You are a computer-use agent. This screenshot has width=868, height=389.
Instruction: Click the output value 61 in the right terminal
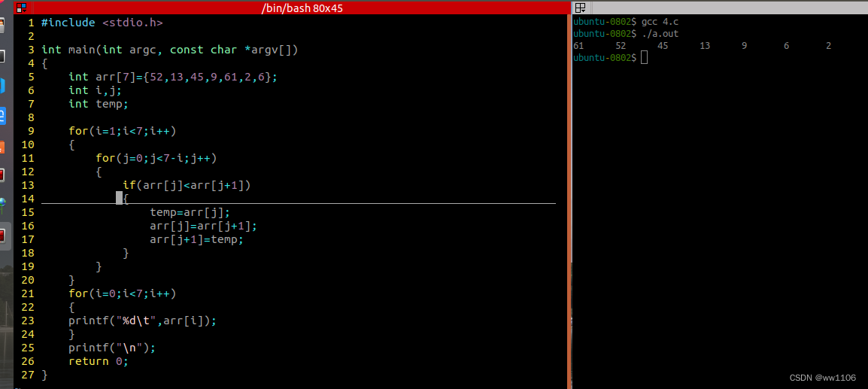(578, 46)
